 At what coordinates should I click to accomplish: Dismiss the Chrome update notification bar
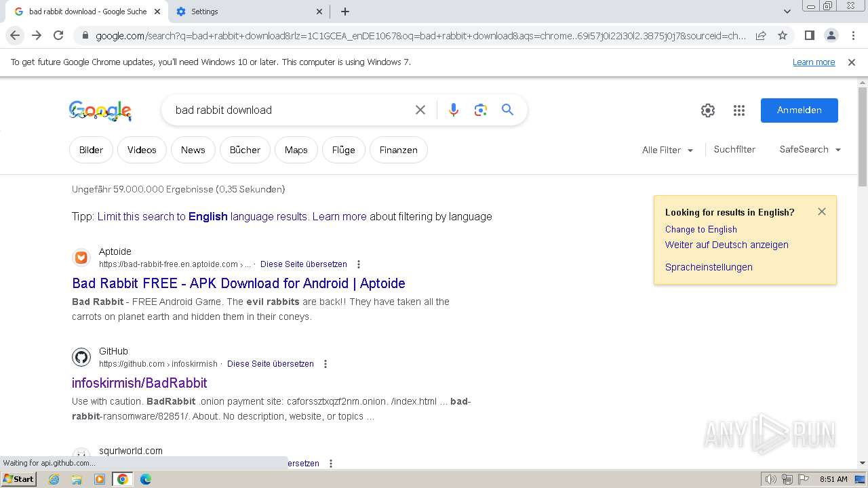coord(852,62)
